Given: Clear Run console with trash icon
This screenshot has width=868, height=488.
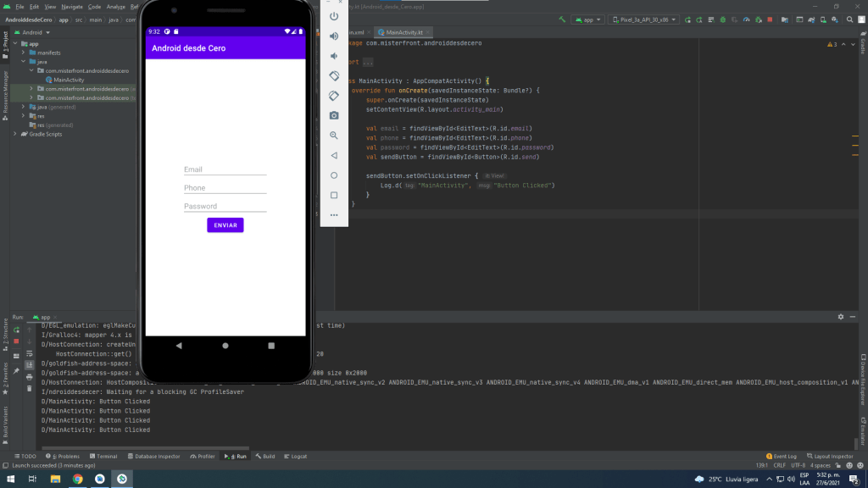Looking at the screenshot, I should point(30,388).
